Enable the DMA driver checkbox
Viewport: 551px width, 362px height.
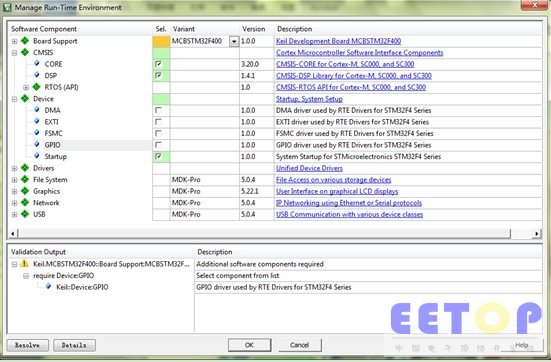pos(158,110)
